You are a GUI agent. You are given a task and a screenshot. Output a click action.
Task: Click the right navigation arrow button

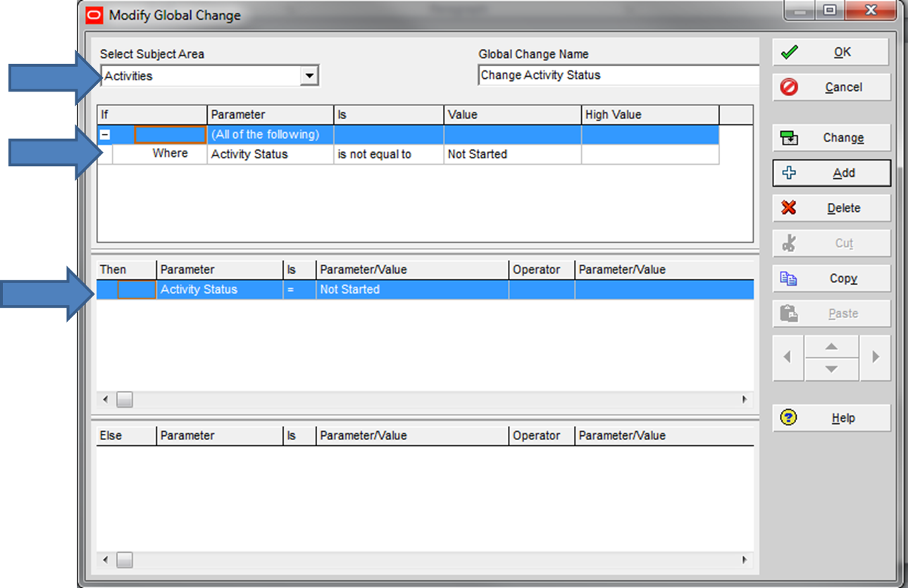[x=875, y=358]
